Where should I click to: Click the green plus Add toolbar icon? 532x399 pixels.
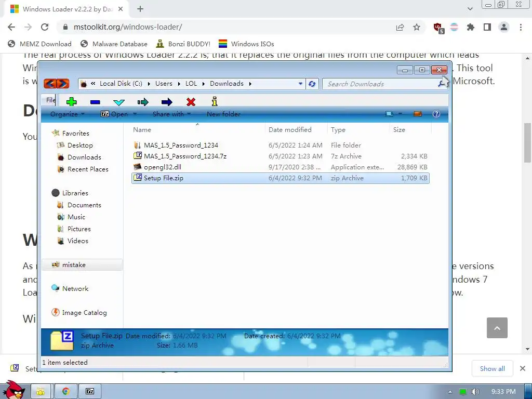click(71, 101)
